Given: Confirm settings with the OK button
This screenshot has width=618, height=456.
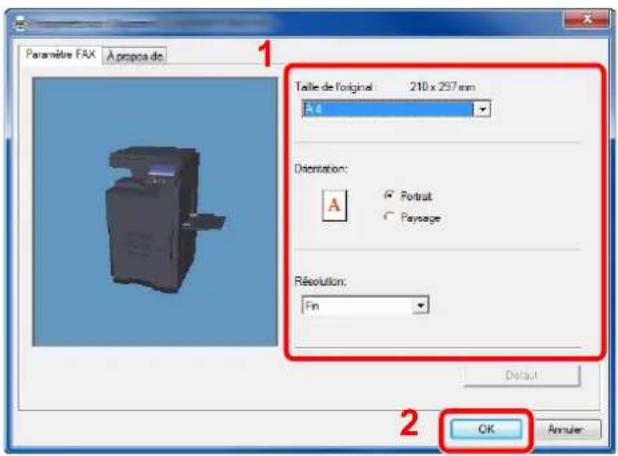Looking at the screenshot, I should 486,429.
